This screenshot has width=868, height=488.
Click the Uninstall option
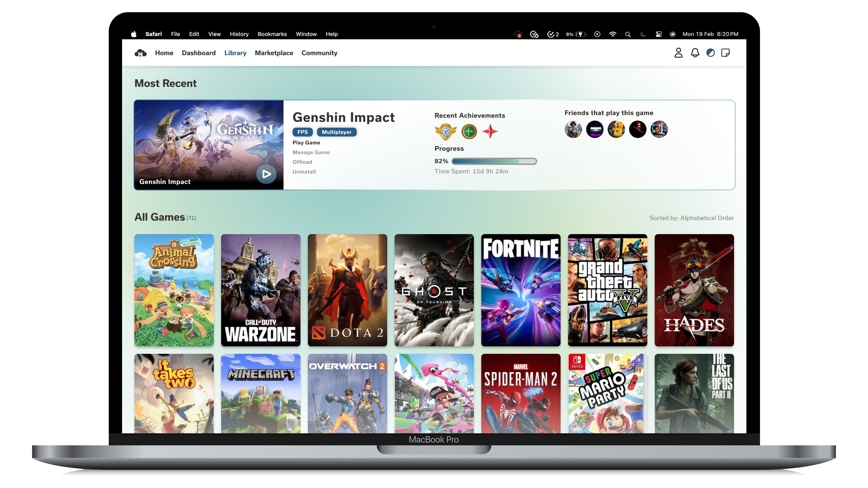304,172
